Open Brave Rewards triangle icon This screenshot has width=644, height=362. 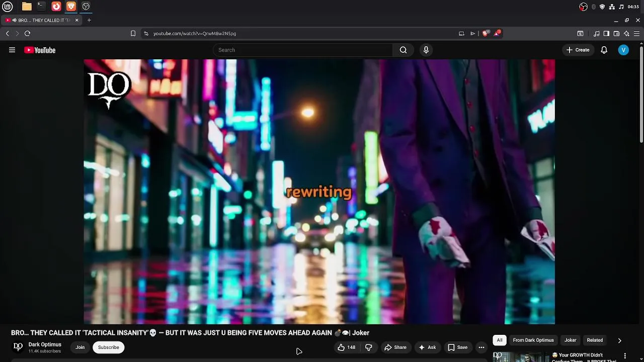click(498, 33)
